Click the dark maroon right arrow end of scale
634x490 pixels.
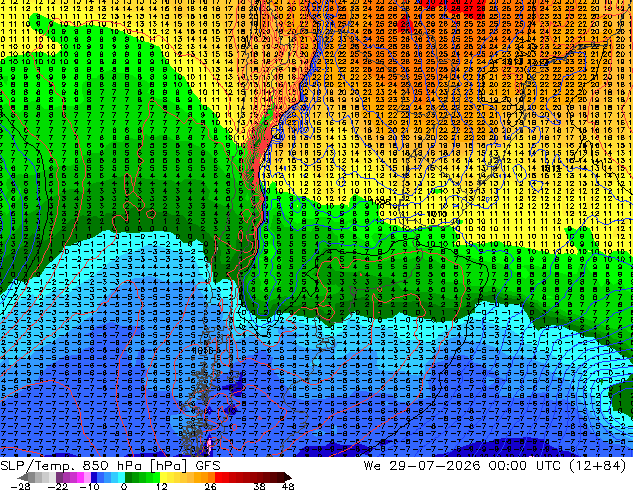coord(288,477)
